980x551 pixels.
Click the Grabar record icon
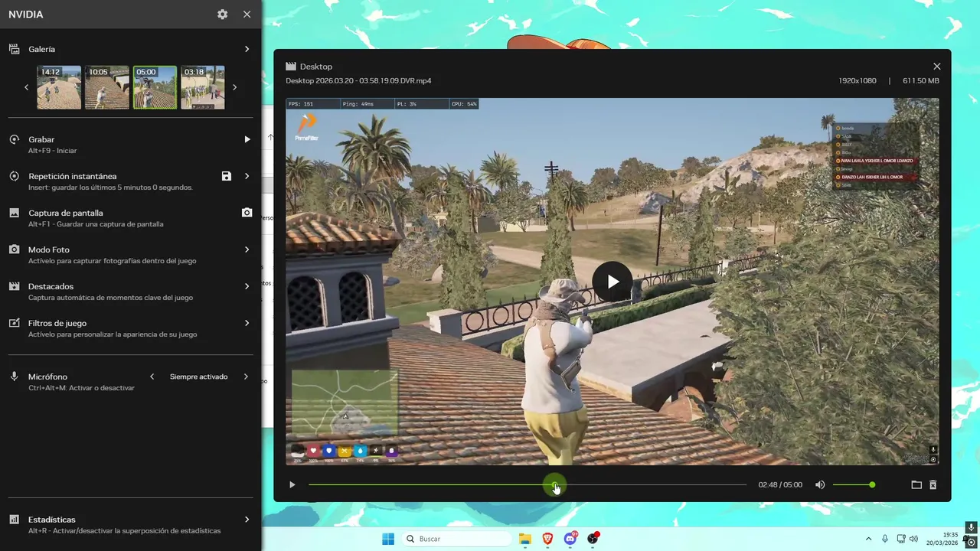[x=14, y=139]
